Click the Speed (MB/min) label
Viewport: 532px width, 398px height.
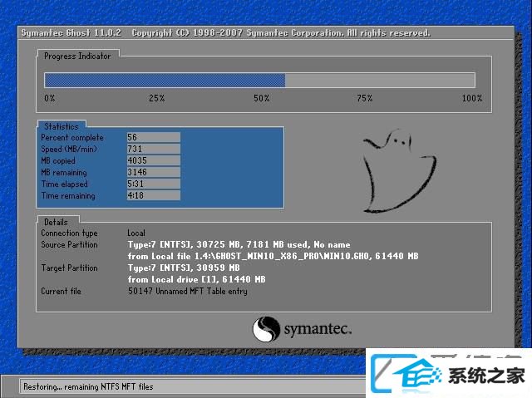point(69,150)
